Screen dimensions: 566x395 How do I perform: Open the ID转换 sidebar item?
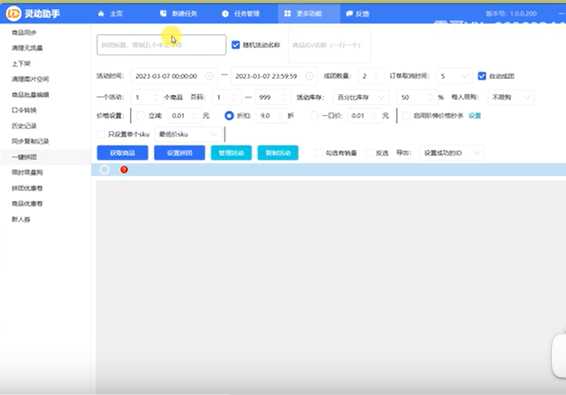pyautogui.click(x=24, y=110)
